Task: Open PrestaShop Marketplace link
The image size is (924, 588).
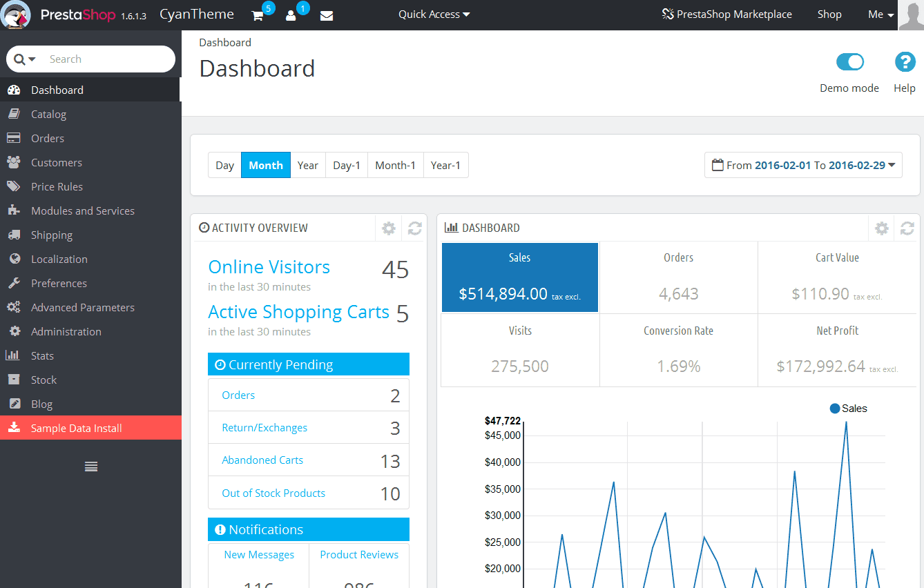Action: point(726,14)
